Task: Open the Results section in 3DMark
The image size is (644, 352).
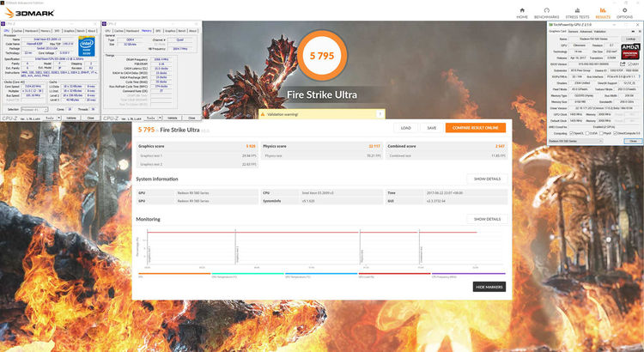Action: pyautogui.click(x=603, y=13)
